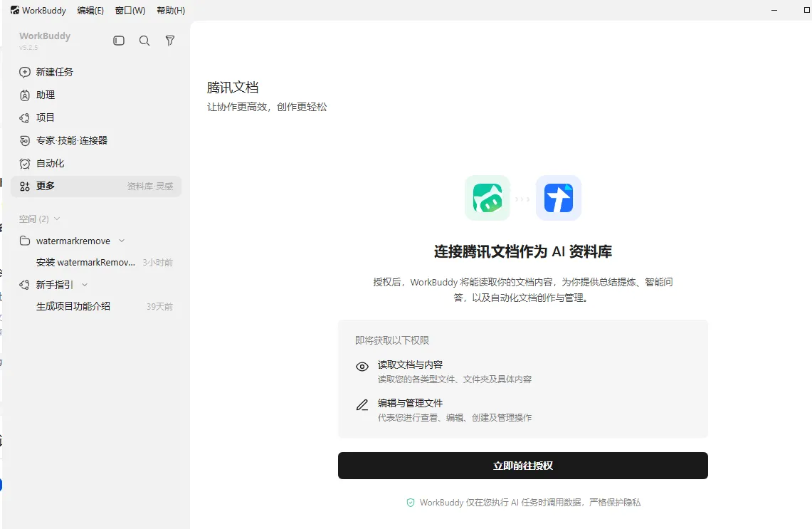
Task: Open the 帮助(H) menu
Action: (x=171, y=10)
